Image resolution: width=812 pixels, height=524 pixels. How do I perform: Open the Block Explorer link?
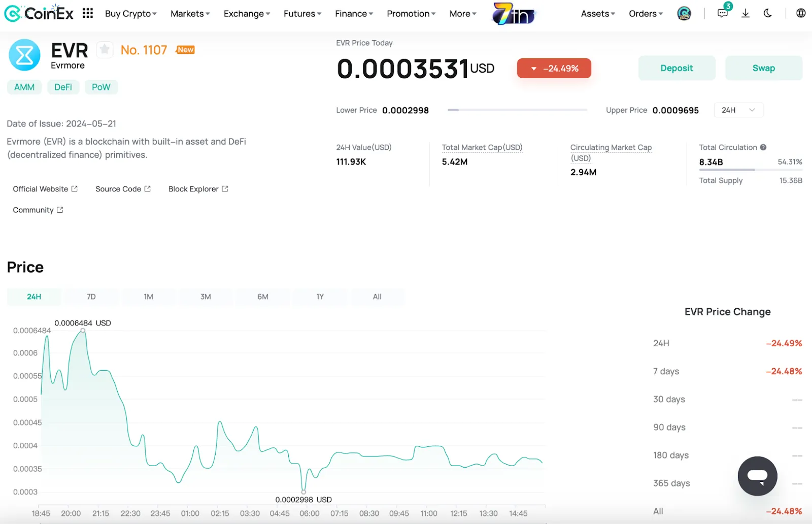coord(198,189)
